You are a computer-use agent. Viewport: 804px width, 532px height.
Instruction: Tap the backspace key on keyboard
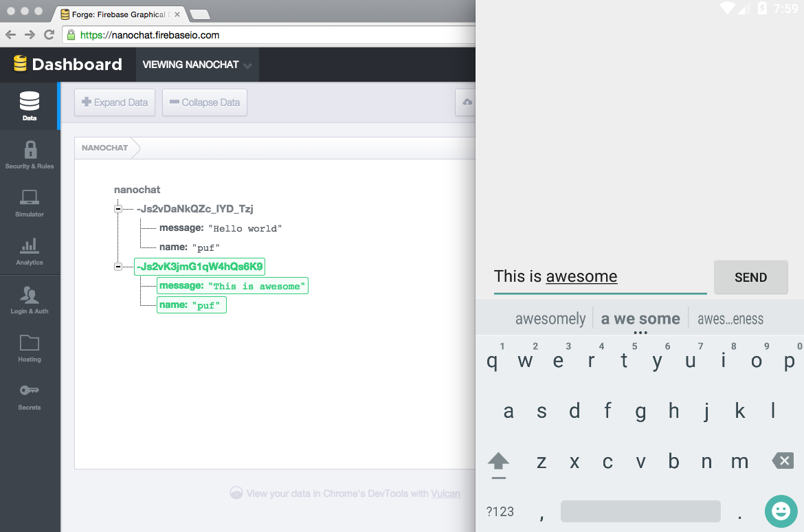[783, 461]
